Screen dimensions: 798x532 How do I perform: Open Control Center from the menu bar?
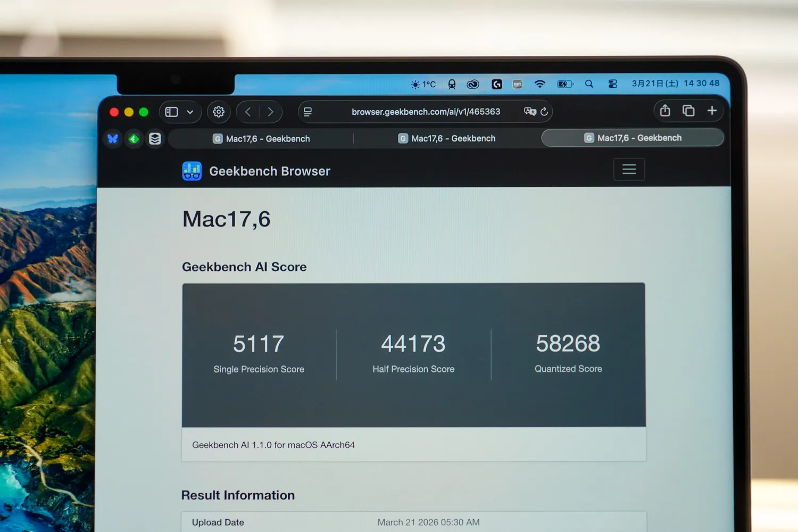tap(613, 84)
